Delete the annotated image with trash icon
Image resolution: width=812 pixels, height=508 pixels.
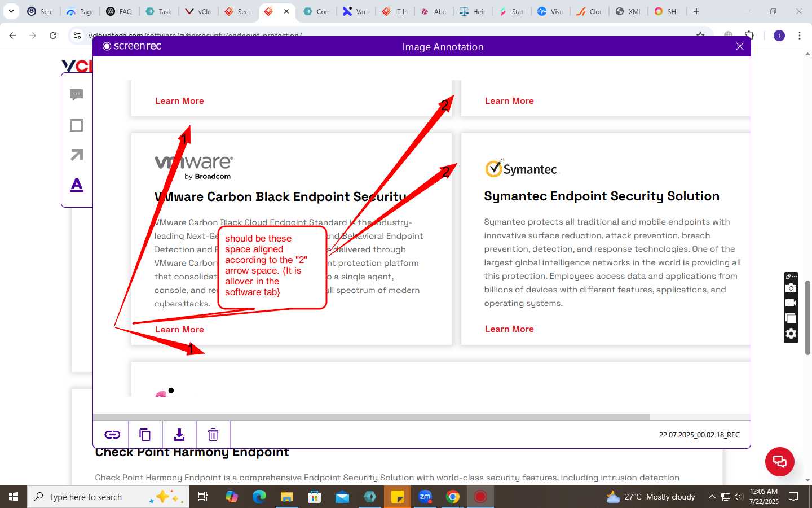pos(213,435)
